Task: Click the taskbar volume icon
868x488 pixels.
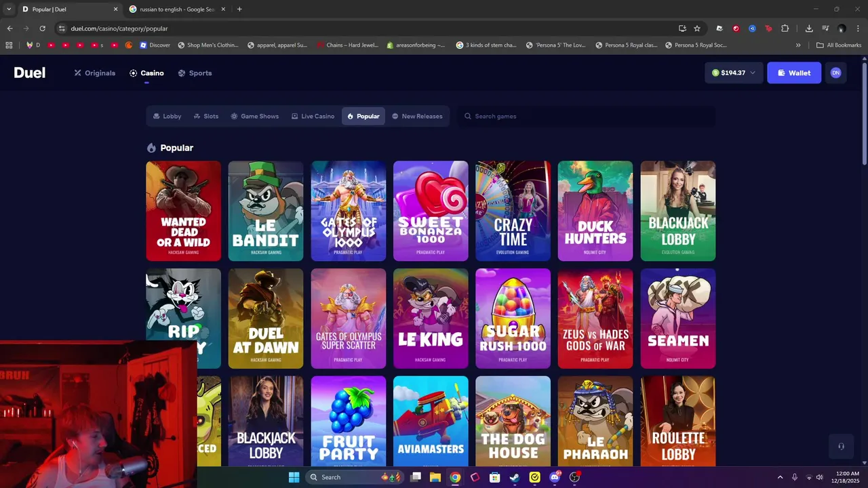Action: pos(819,477)
